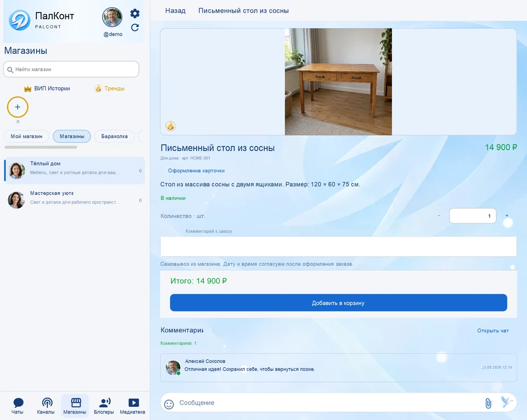Select the Мастерская уюта shop

pos(75,200)
